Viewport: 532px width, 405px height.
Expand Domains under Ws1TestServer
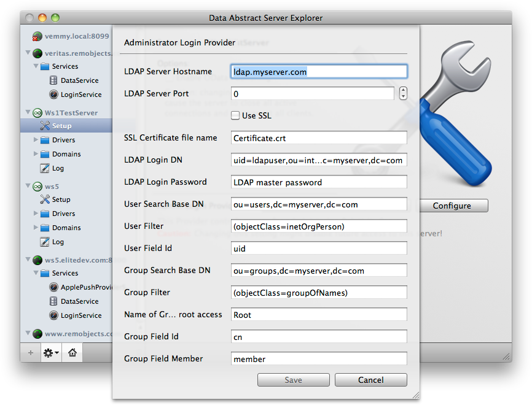[x=36, y=153]
